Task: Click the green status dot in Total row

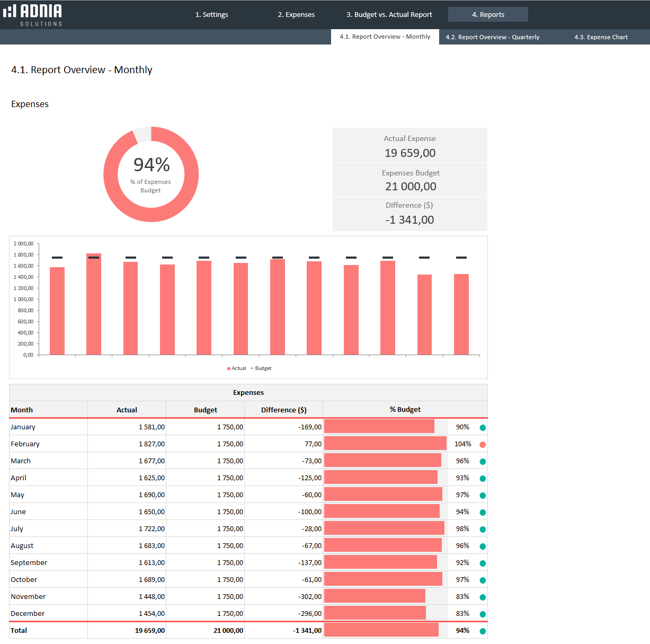Action: [x=483, y=631]
